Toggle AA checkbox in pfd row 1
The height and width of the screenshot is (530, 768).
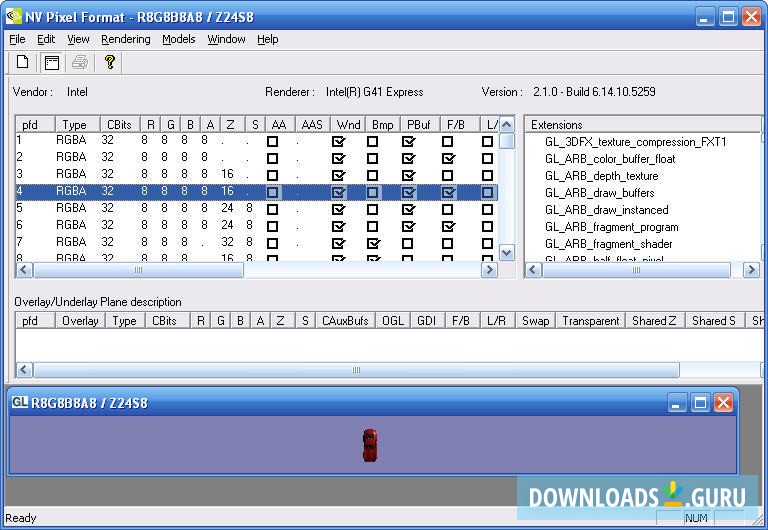point(272,142)
